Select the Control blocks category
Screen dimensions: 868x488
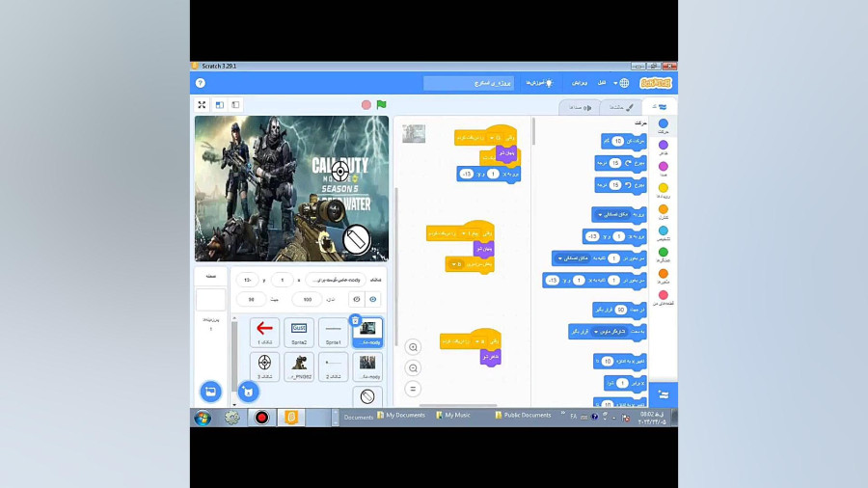tap(664, 212)
